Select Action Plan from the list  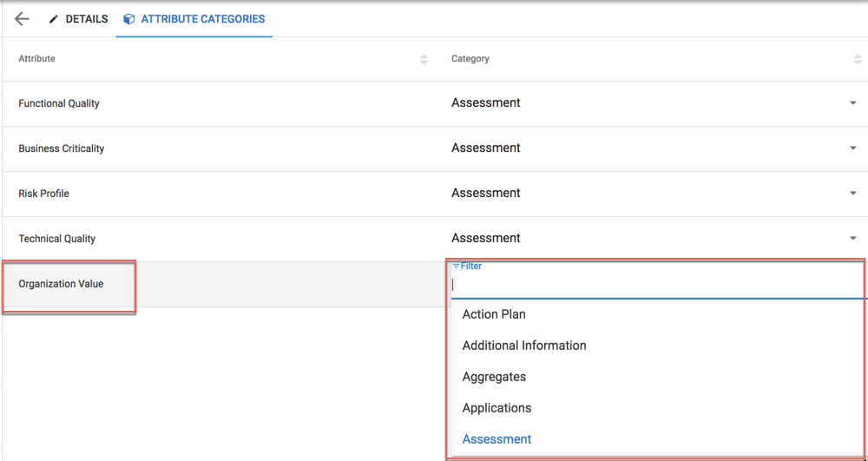coord(494,314)
